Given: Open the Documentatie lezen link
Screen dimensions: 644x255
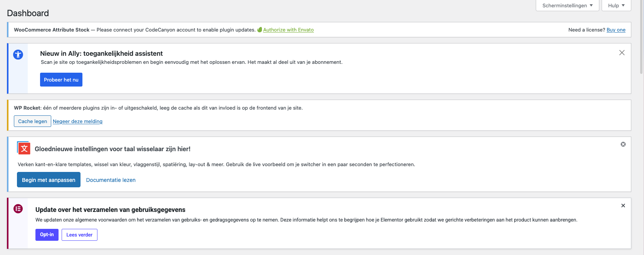Looking at the screenshot, I should [111, 180].
